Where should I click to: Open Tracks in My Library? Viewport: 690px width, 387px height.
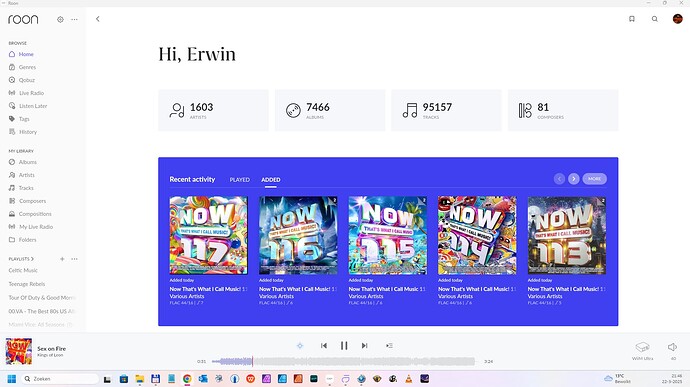(x=21, y=188)
